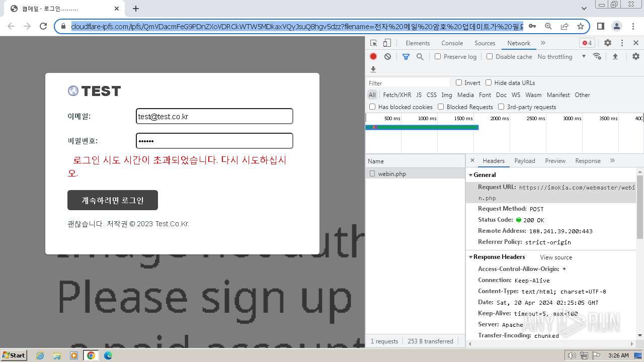
Task: Click the email input field
Action: (214, 116)
